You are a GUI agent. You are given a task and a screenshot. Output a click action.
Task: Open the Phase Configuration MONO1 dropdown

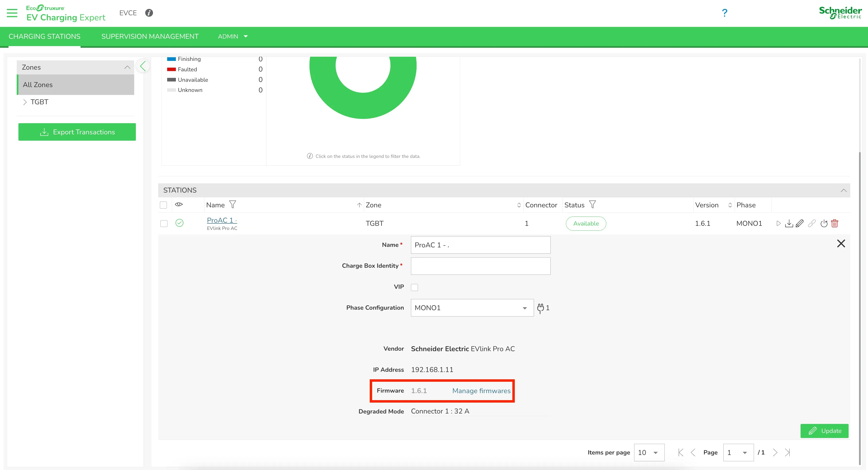pos(472,308)
